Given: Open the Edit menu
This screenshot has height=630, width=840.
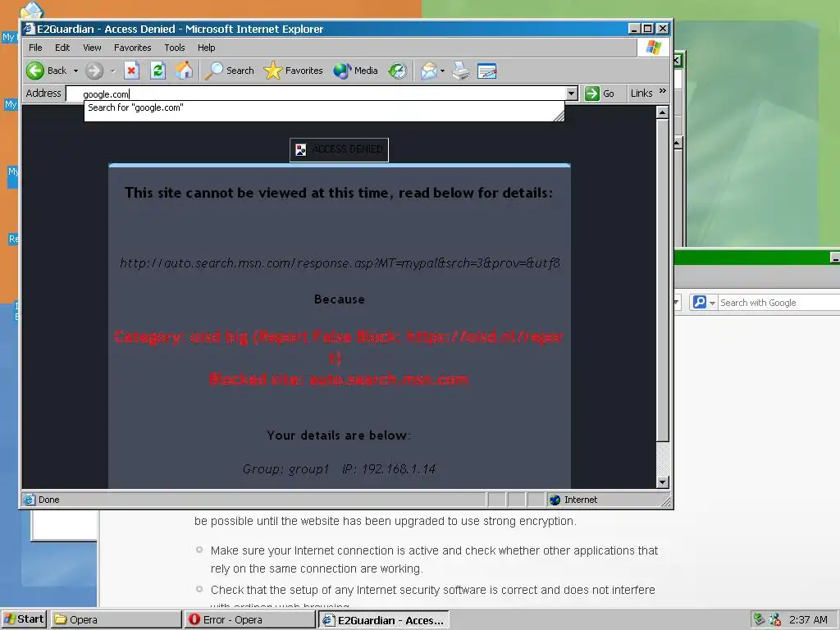Looking at the screenshot, I should click(62, 48).
